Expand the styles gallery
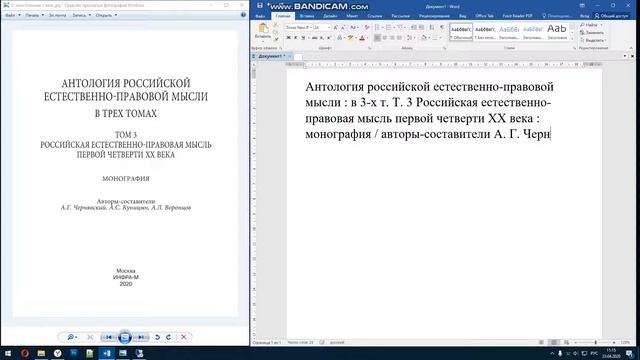 click(x=572, y=39)
